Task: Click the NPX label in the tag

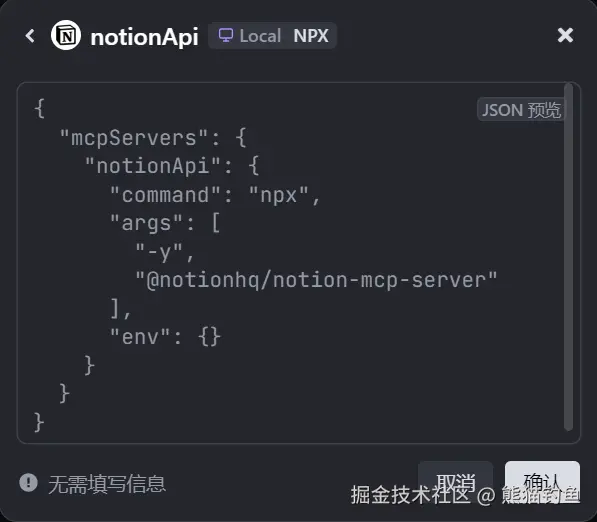Action: pyautogui.click(x=311, y=36)
